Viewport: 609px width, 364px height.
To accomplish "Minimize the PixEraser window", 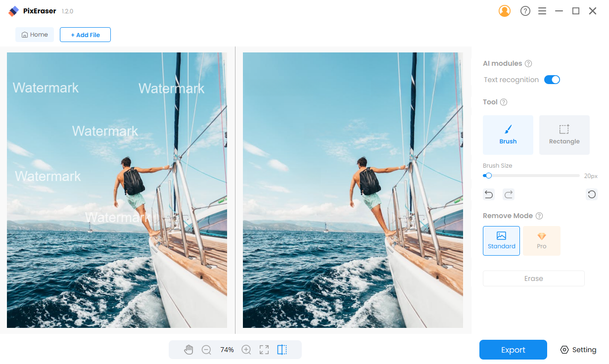I will pyautogui.click(x=559, y=11).
